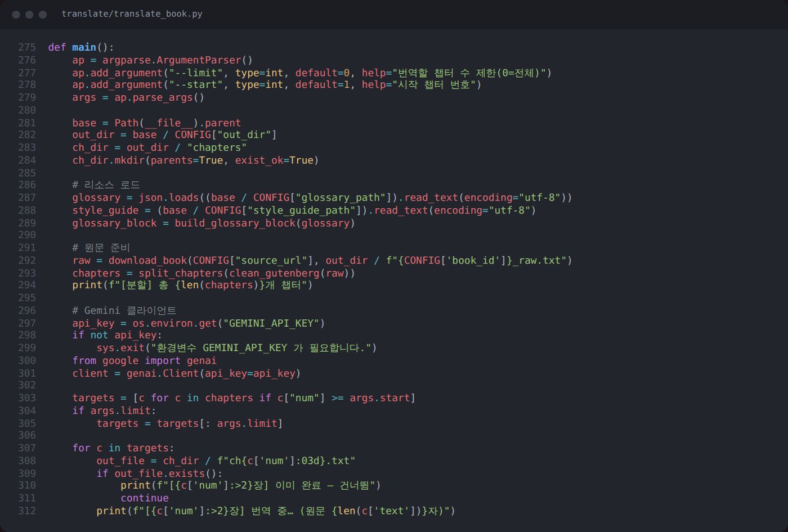This screenshot has width=788, height=532.
Task: Click Path(__file__).parent expression on line 281
Action: click(178, 123)
